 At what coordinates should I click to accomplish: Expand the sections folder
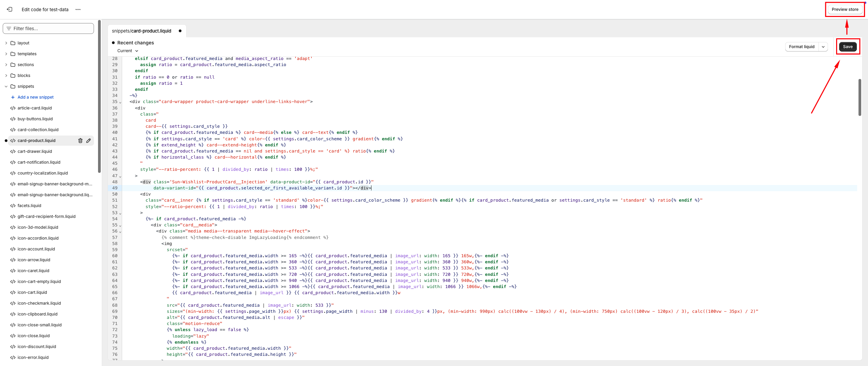[6, 65]
